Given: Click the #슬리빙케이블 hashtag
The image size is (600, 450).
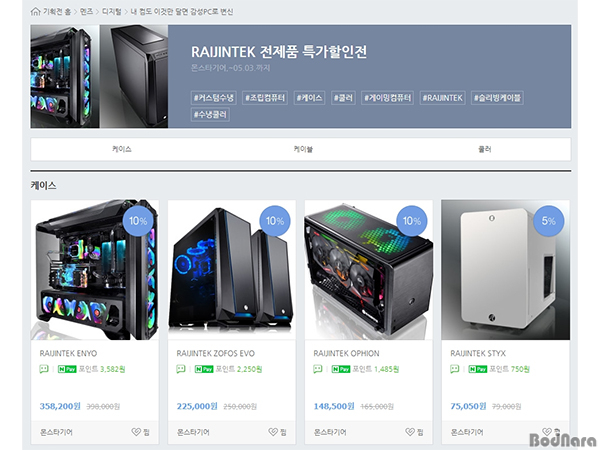Looking at the screenshot, I should coord(497,98).
